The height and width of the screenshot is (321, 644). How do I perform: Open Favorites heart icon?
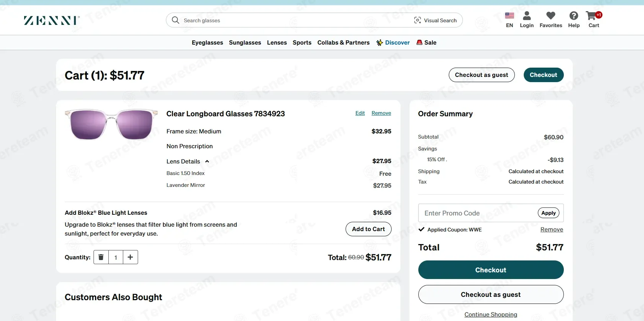pyautogui.click(x=551, y=16)
